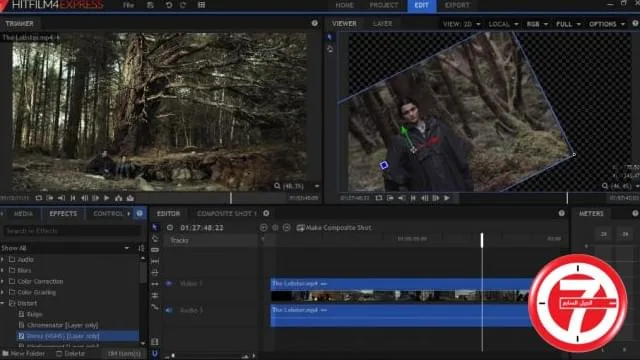
Task: Click the Viewer set out point icon
Action: point(402,198)
